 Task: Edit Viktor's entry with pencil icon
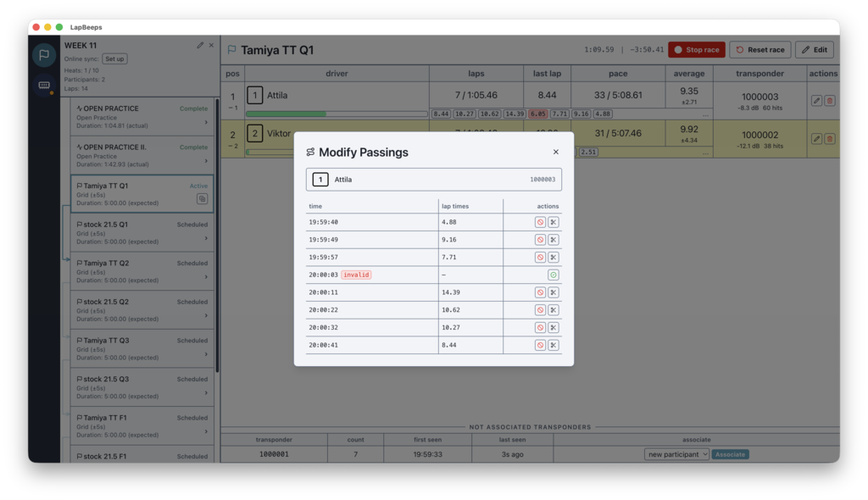pos(816,138)
